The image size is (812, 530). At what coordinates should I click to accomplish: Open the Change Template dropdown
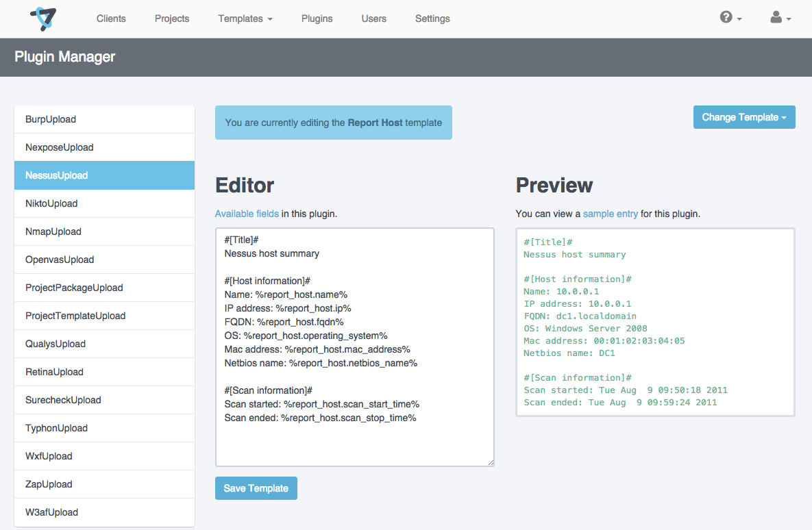click(x=744, y=117)
